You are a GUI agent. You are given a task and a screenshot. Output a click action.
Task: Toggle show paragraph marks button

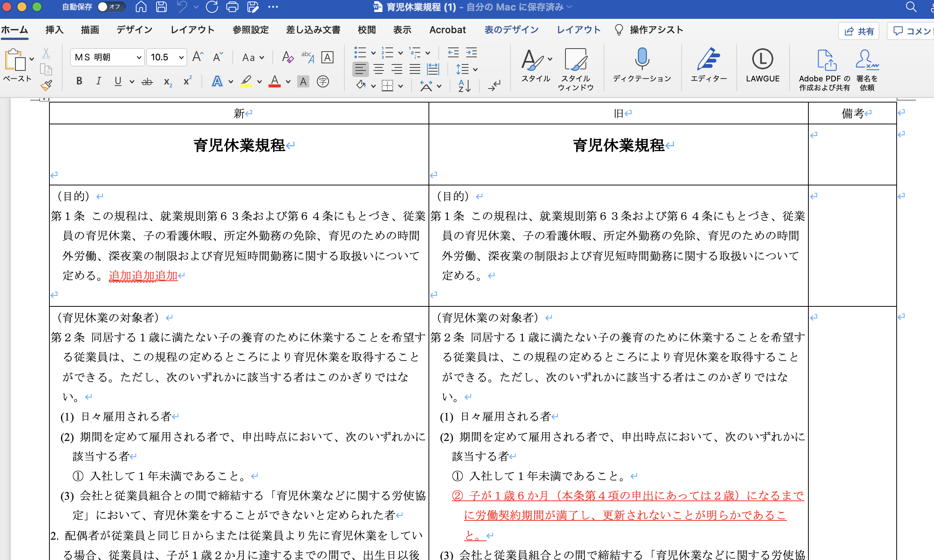coord(494,86)
